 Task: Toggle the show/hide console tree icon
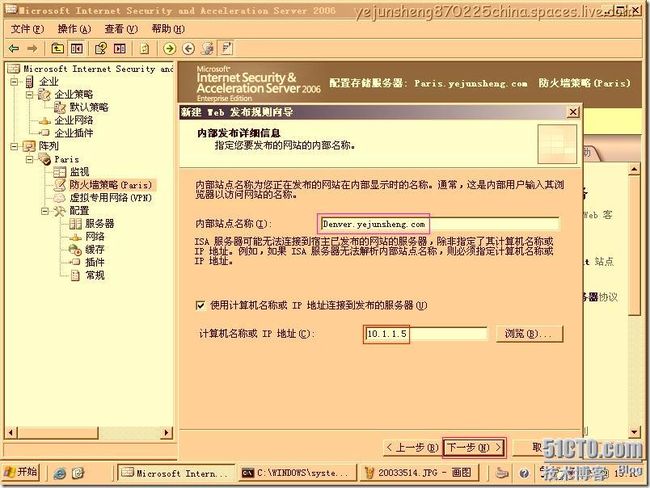click(77, 49)
